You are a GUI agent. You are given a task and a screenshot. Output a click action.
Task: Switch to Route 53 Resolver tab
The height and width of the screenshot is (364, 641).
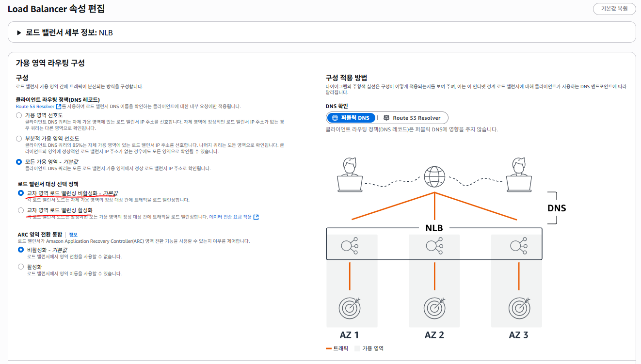412,118
